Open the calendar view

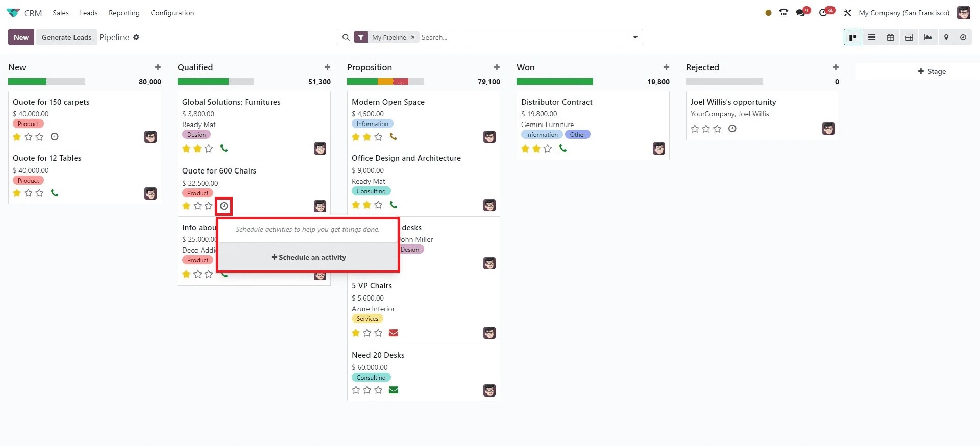[x=890, y=37]
